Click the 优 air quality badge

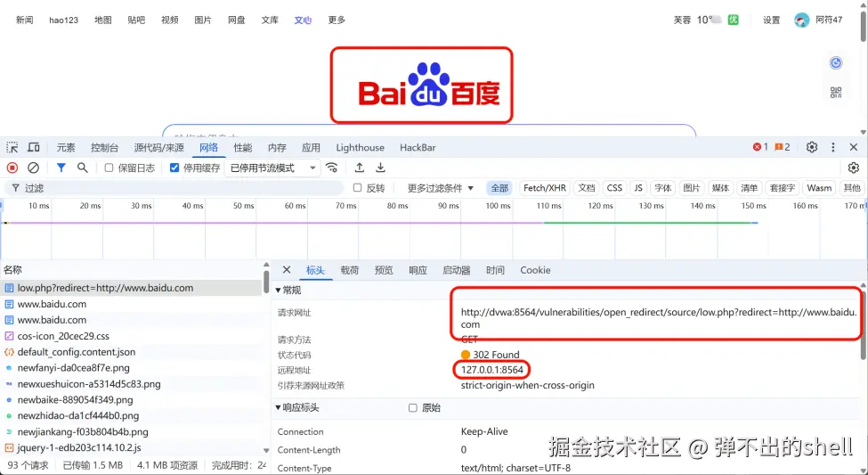[x=733, y=20]
